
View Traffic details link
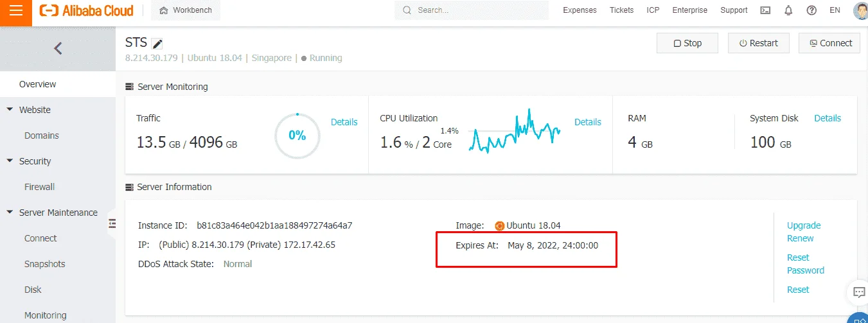coord(344,122)
